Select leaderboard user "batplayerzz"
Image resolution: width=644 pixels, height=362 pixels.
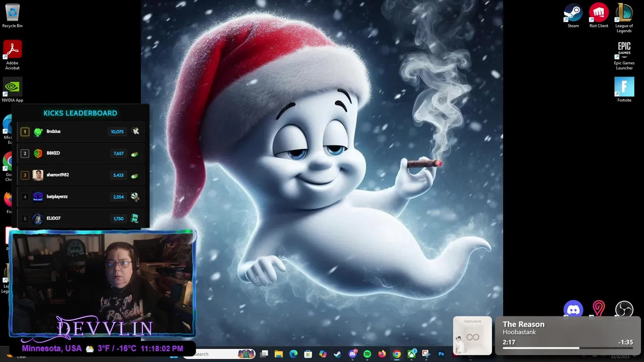[57, 197]
